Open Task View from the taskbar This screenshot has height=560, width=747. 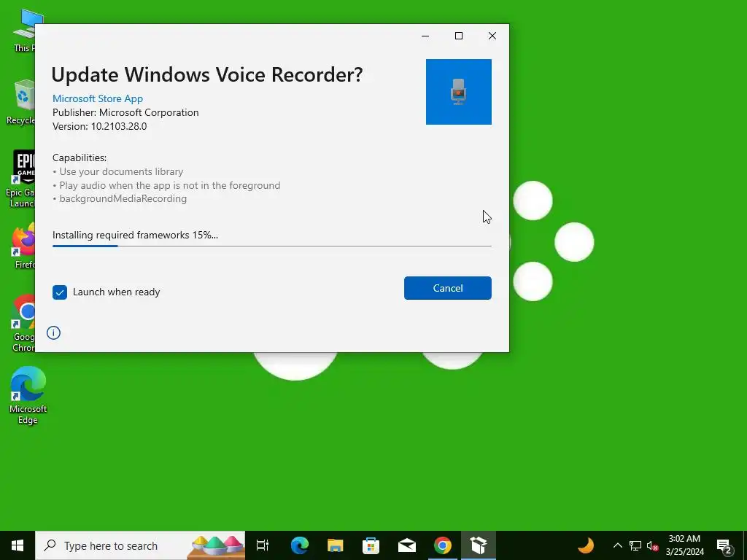[x=262, y=545]
